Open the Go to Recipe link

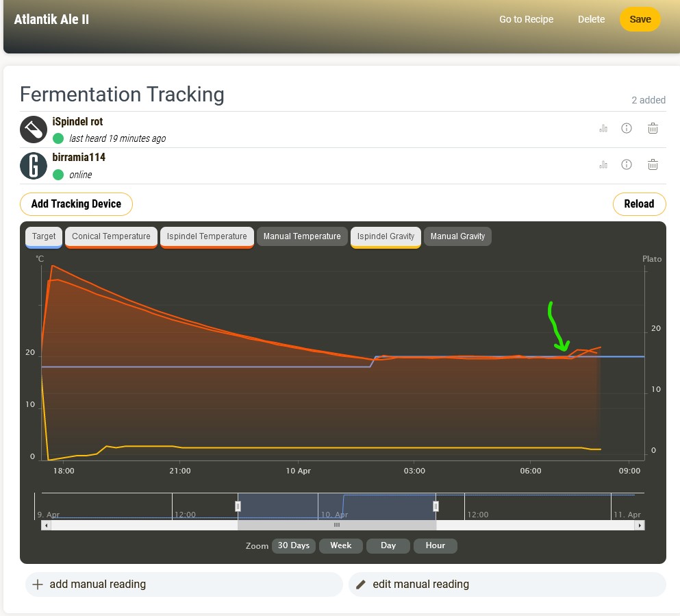[x=526, y=19]
